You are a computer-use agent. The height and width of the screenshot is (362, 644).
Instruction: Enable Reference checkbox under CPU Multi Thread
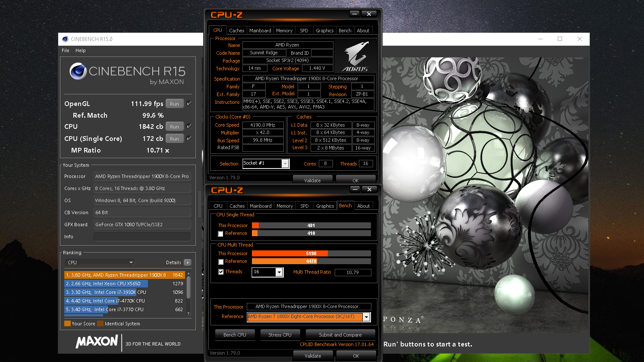pyautogui.click(x=221, y=262)
